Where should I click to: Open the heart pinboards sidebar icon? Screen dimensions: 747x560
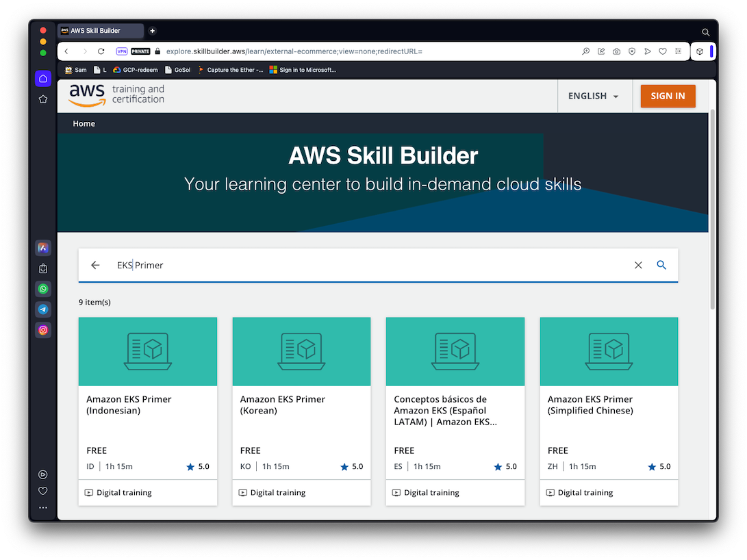pyautogui.click(x=43, y=491)
